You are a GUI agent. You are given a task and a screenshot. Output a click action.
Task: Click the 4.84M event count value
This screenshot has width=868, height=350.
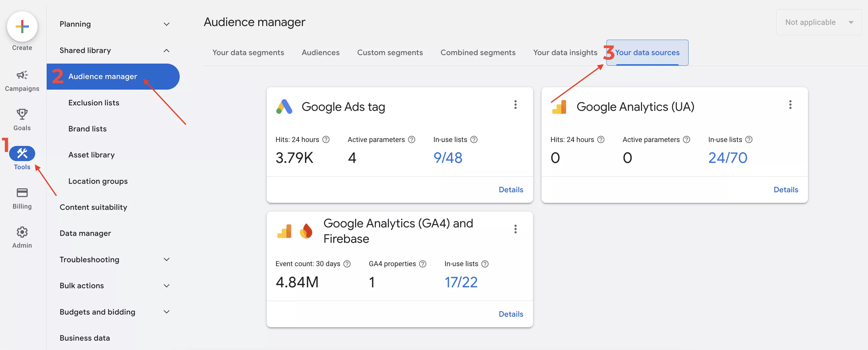click(297, 282)
